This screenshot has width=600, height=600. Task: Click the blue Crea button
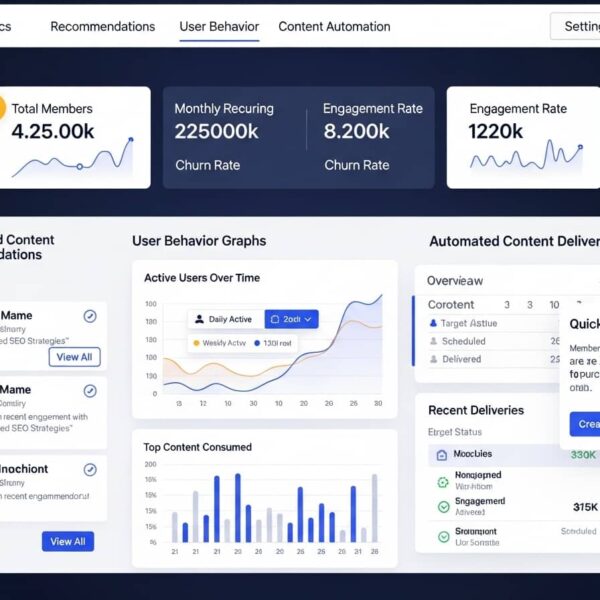click(585, 424)
